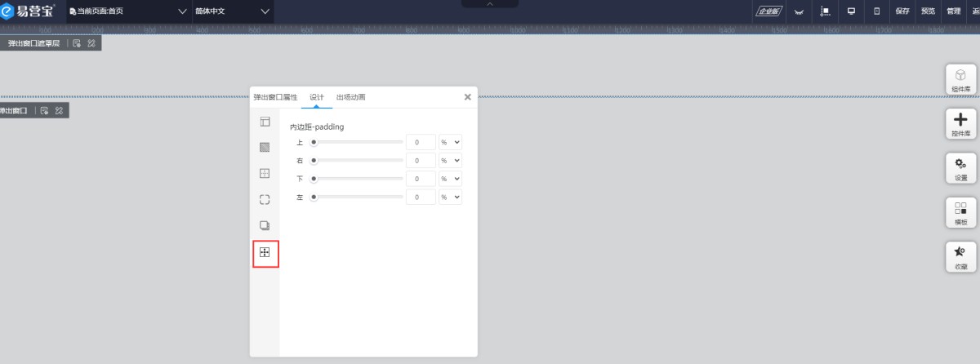Click design icon on 弹出窗口遮罩层 bar
This screenshot has width=980, height=364.
coord(91,42)
